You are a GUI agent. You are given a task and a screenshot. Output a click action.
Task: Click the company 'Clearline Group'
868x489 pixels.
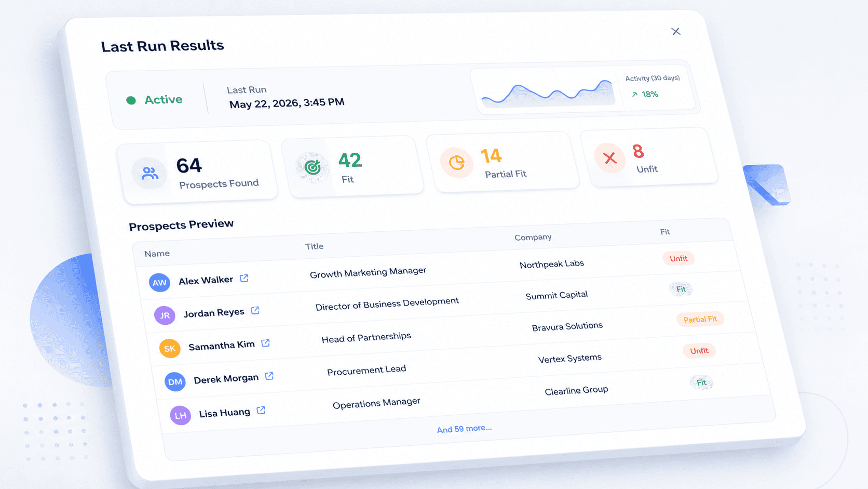point(576,390)
